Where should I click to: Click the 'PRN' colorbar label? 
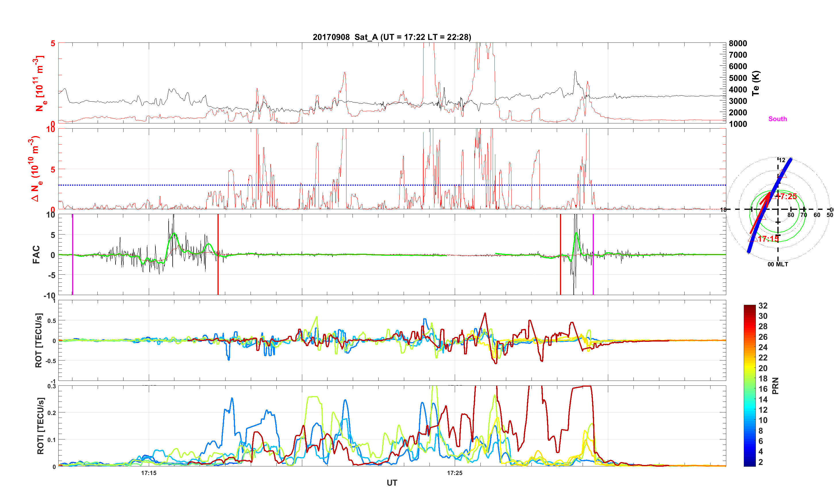(775, 386)
